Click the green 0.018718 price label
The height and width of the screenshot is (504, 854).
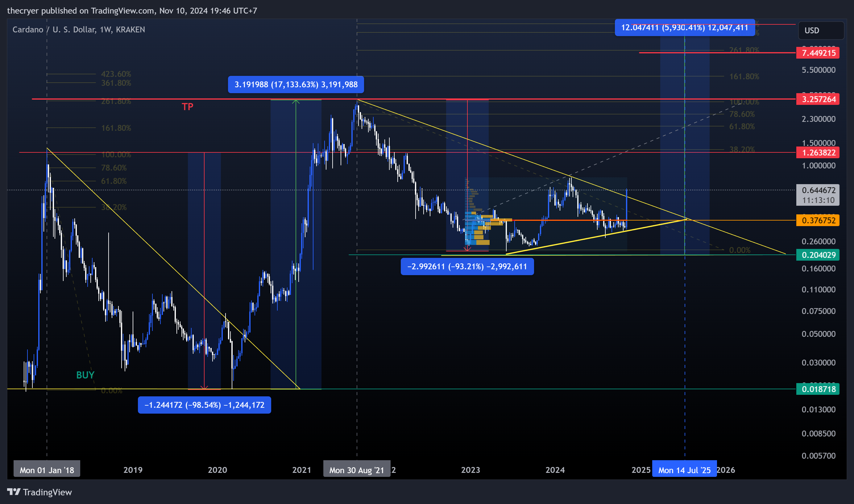click(818, 389)
